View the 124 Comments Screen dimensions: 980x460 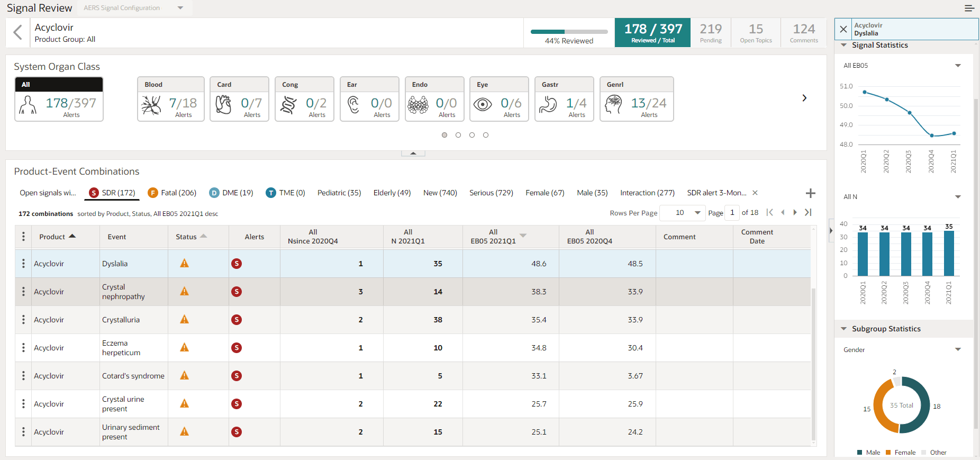click(x=804, y=33)
